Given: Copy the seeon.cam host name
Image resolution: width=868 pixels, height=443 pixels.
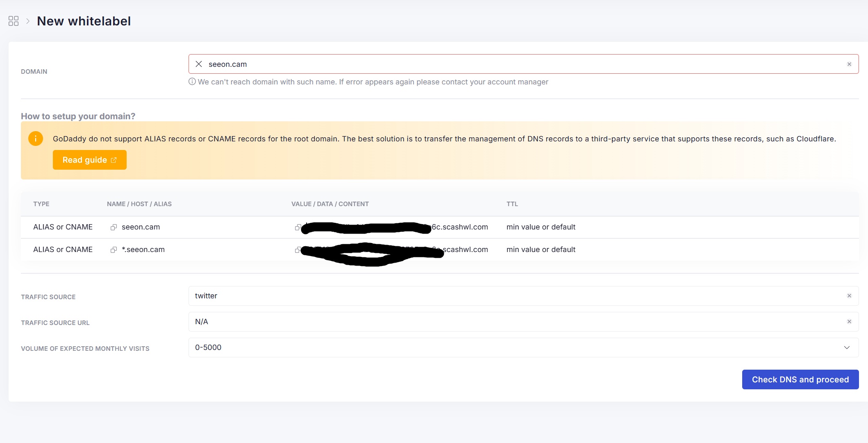Looking at the screenshot, I should click(114, 227).
